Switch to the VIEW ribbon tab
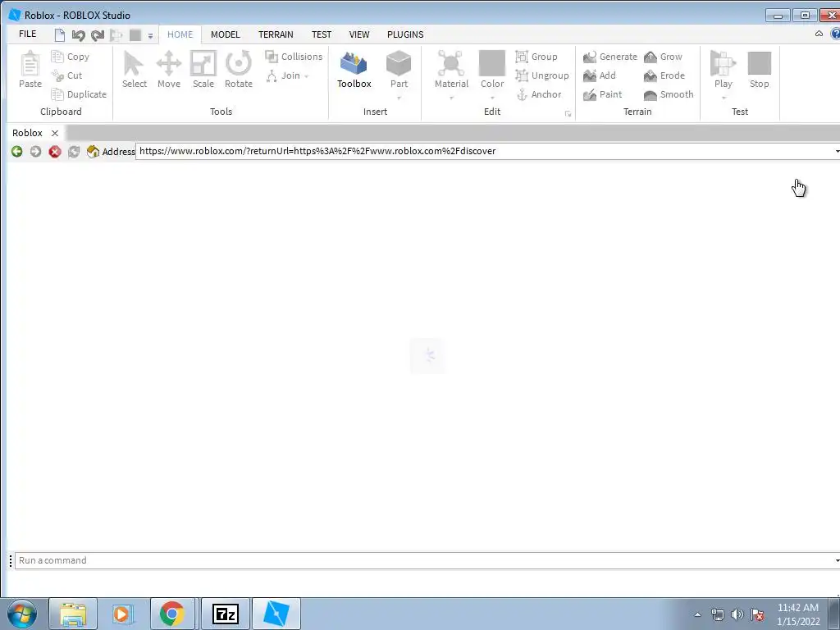 coord(359,34)
